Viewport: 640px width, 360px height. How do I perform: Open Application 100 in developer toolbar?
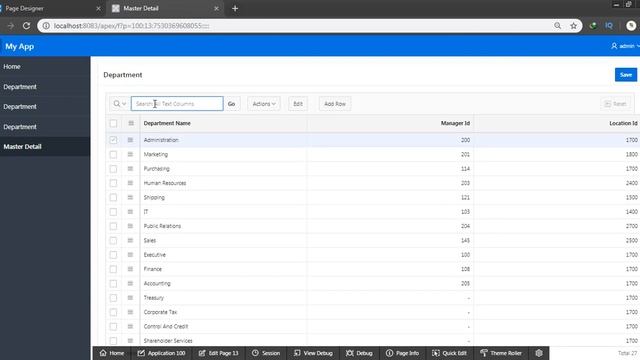(x=161, y=353)
